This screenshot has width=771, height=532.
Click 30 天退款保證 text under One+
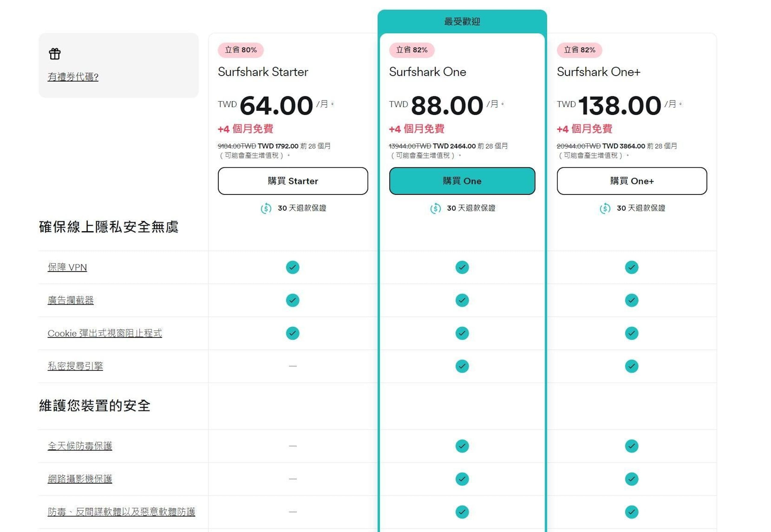[x=641, y=208]
